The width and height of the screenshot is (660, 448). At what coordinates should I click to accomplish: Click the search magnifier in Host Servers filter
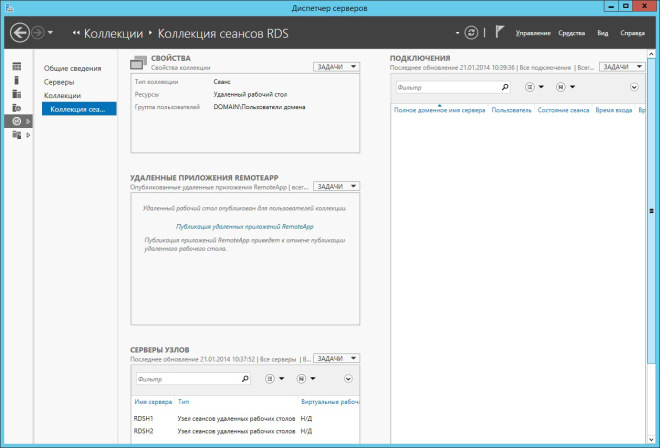(x=245, y=380)
